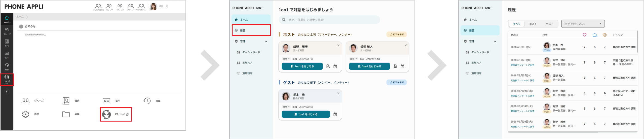This screenshot has height=139, width=644.
Task: Click ホーム breadcrumb in PHONE APPLI window
Action: coord(20,17)
